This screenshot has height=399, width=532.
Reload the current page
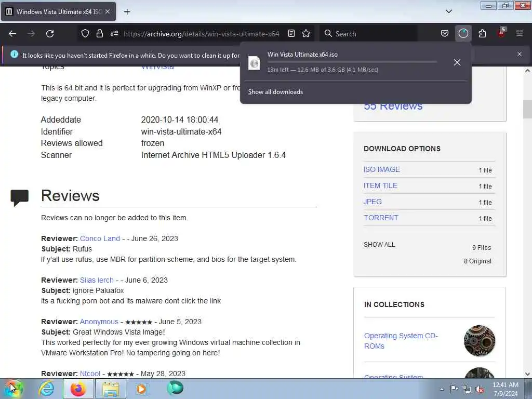pos(50,34)
